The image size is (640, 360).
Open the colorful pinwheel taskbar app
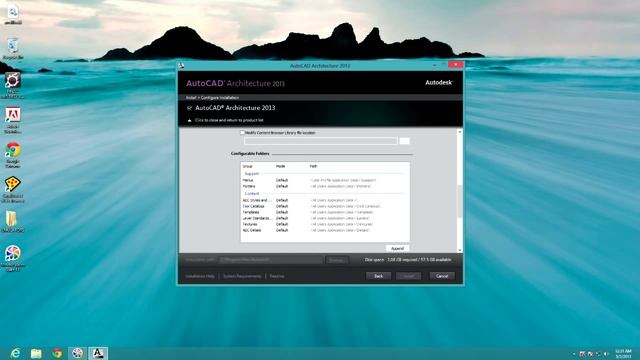pyautogui.click(x=78, y=353)
